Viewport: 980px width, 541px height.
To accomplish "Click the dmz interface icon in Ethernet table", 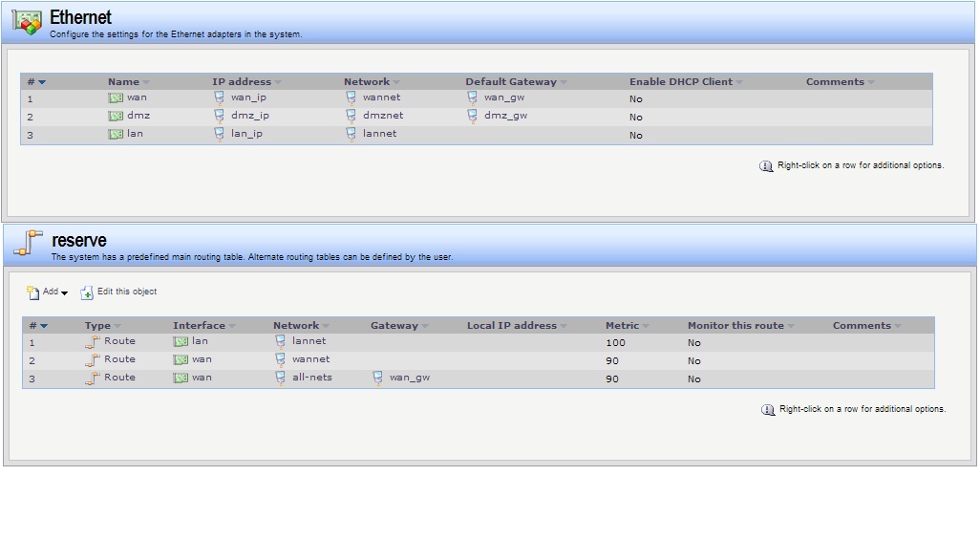I will 116,117.
